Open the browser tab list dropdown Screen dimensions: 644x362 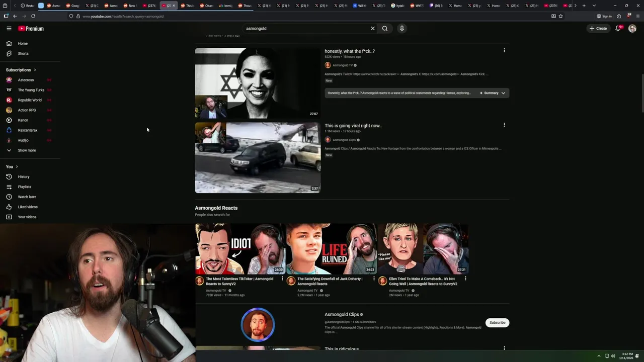click(x=594, y=6)
